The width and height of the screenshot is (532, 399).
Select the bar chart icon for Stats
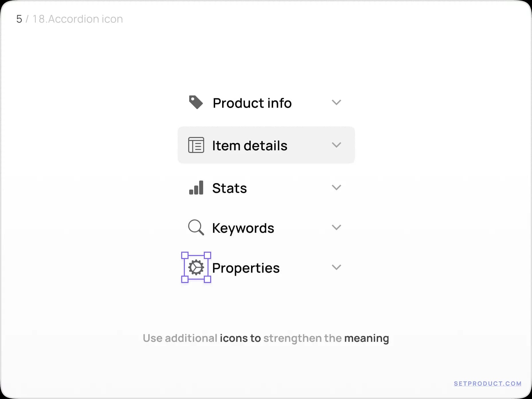coord(196,188)
